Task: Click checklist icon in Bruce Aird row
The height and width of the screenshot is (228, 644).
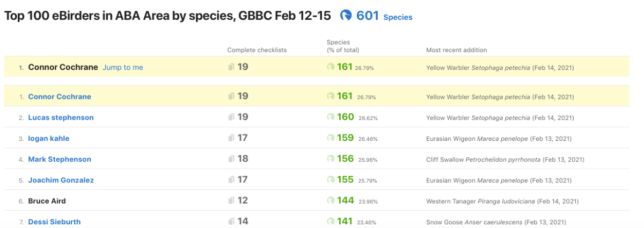Action: pyautogui.click(x=231, y=201)
